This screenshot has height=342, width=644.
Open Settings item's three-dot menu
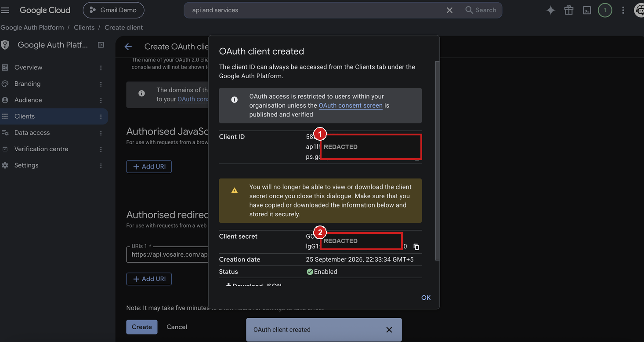click(101, 166)
